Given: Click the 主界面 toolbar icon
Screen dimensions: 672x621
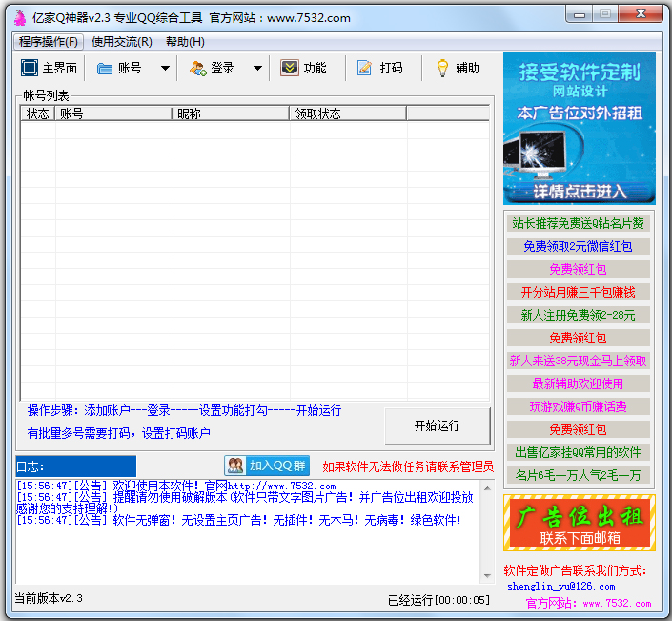Looking at the screenshot, I should point(29,68).
